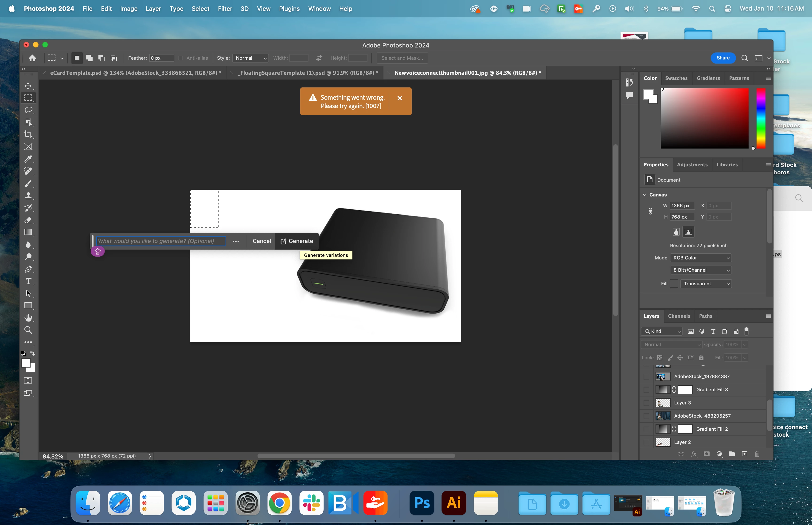Screen dimensions: 812x525
Task: Select the Crop tool
Action: coord(28,134)
